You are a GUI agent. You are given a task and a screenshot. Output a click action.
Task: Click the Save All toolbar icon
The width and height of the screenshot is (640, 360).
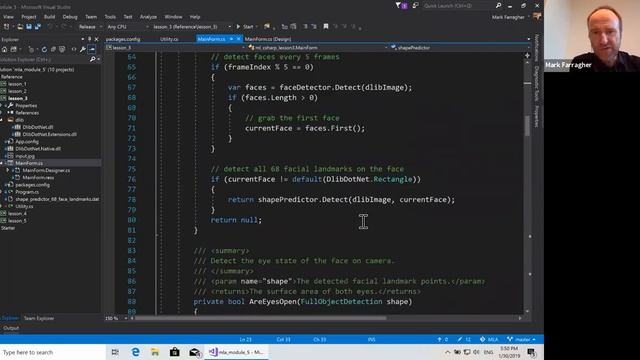[38, 27]
